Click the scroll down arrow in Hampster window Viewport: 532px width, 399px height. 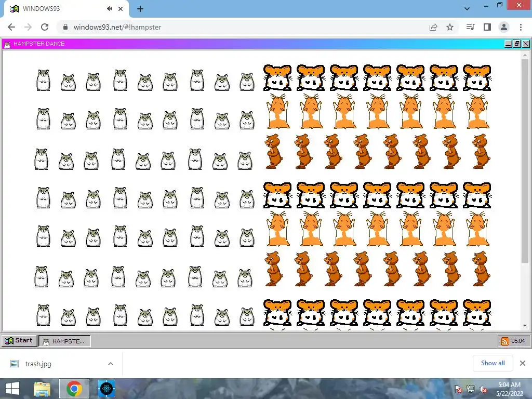525,326
